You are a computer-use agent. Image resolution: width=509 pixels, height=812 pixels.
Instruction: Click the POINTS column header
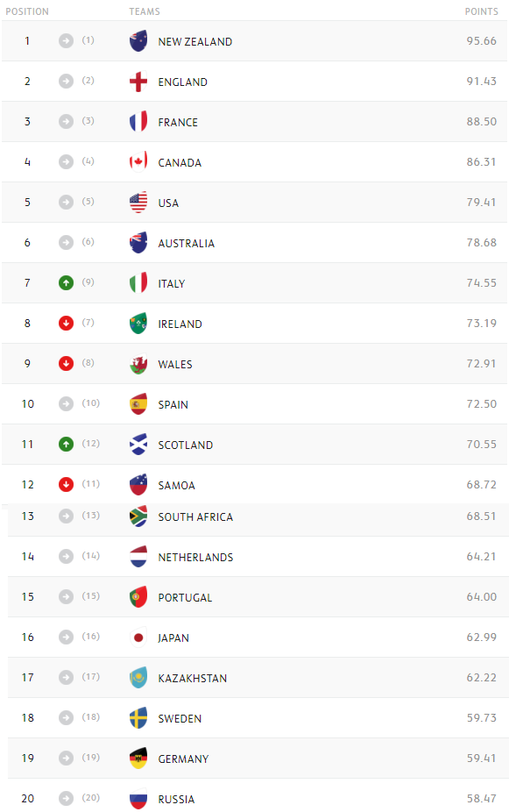[482, 11]
